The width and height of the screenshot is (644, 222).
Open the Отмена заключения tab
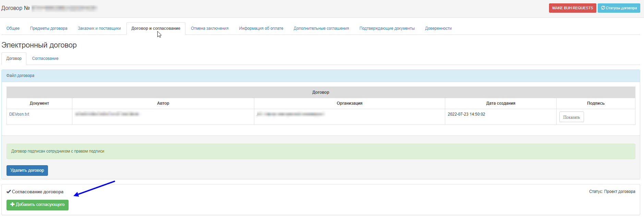point(210,28)
